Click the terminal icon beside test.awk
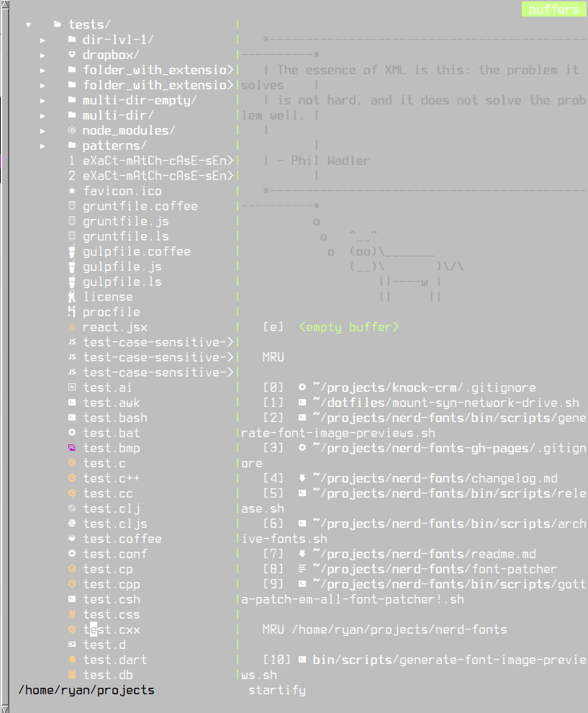588x713 pixels. click(72, 403)
